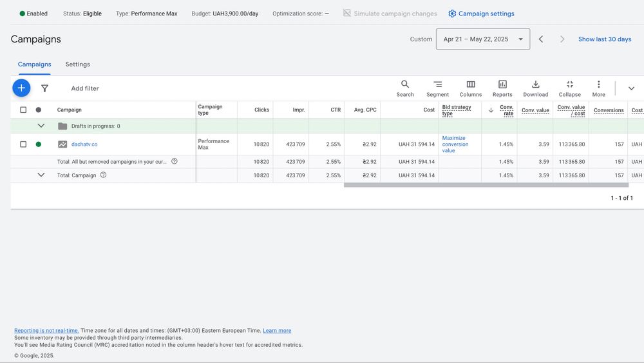644x363 pixels.
Task: Click the blue plus new campaign button
Action: click(21, 88)
